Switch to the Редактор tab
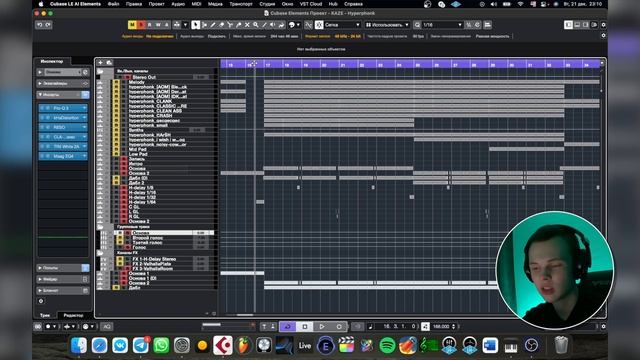This screenshot has height=360, width=640. tap(73, 315)
